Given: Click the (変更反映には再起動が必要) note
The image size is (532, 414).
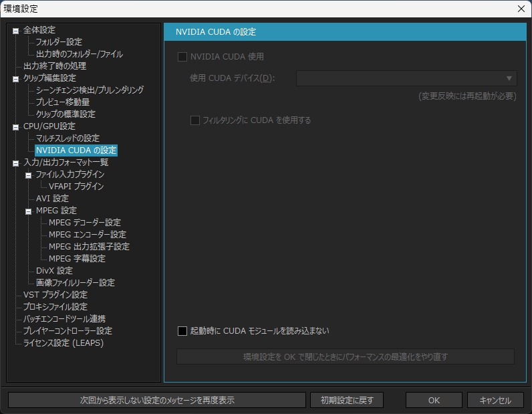Looking at the screenshot, I should point(468,96).
